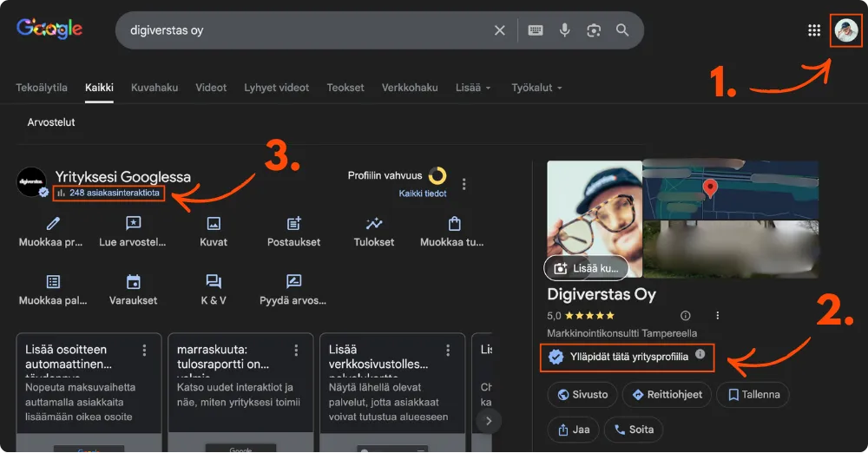This screenshot has height=453, width=868.
Task: Click the Jaa share button
Action: click(574, 430)
